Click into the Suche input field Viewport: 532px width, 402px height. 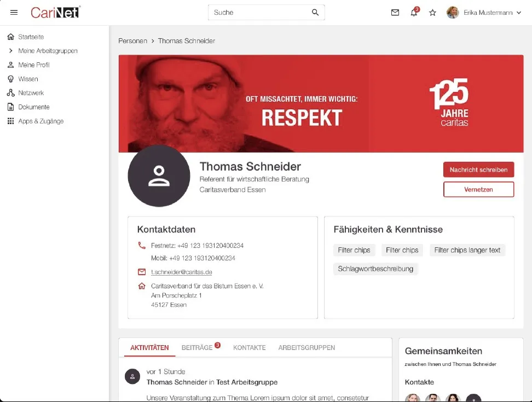260,13
